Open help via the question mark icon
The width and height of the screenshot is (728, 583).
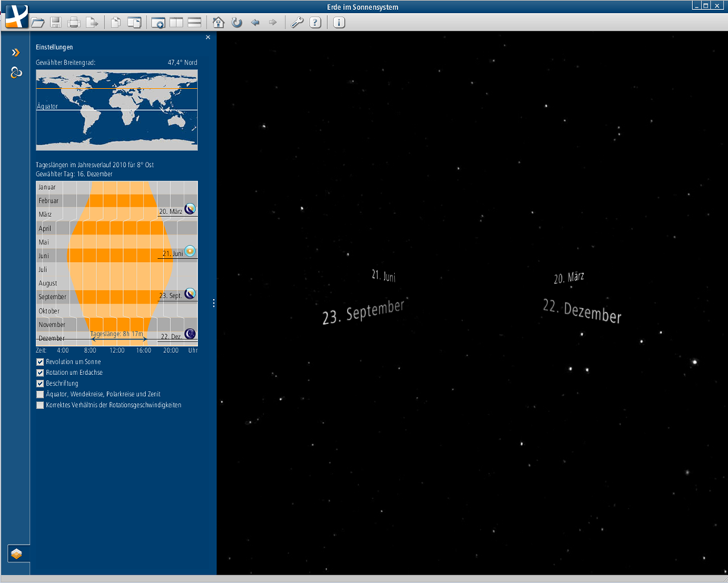(x=315, y=23)
